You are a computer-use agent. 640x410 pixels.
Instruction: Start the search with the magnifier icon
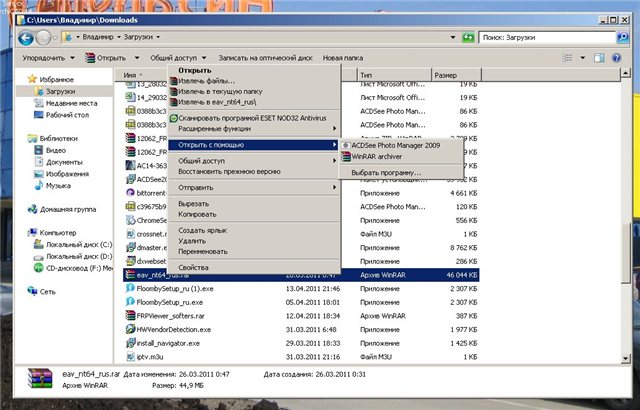tap(622, 37)
